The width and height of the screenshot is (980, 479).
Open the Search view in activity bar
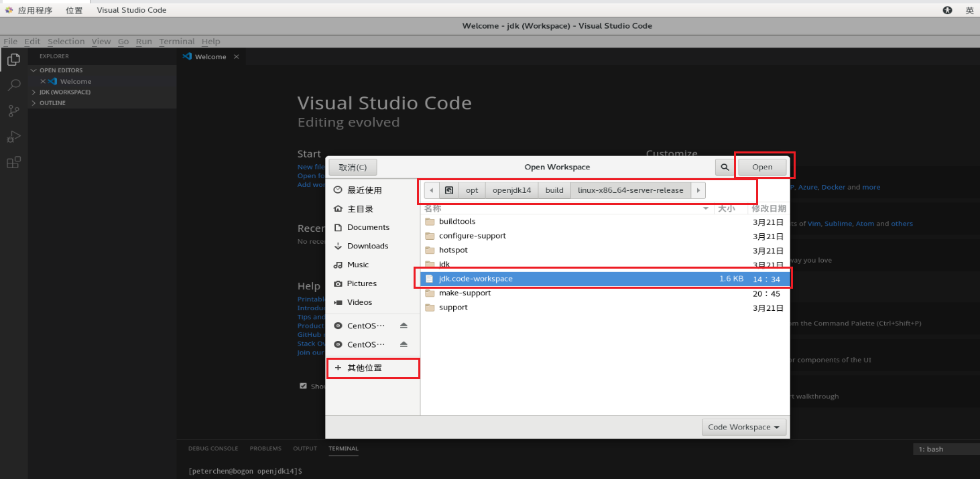13,85
